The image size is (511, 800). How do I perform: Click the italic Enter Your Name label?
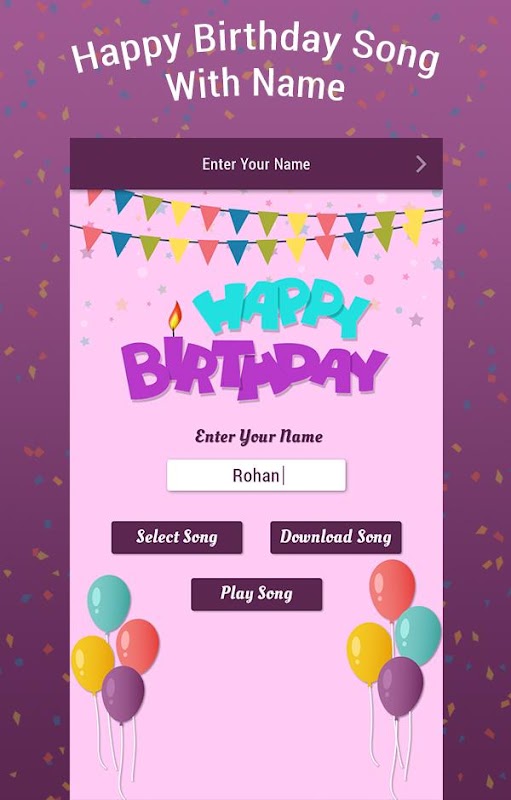coord(259,437)
